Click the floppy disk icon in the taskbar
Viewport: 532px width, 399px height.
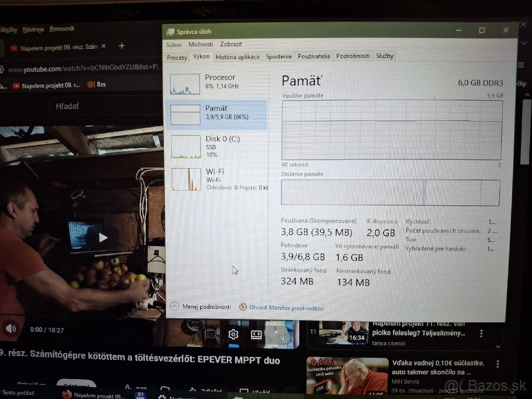(x=141, y=395)
